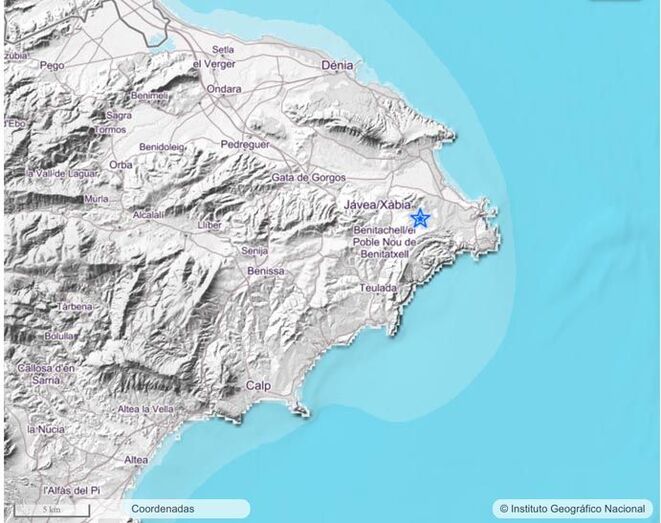Click the l'Alfàs del Pi label
Image resolution: width=661 pixels, height=523 pixels.
72,491
